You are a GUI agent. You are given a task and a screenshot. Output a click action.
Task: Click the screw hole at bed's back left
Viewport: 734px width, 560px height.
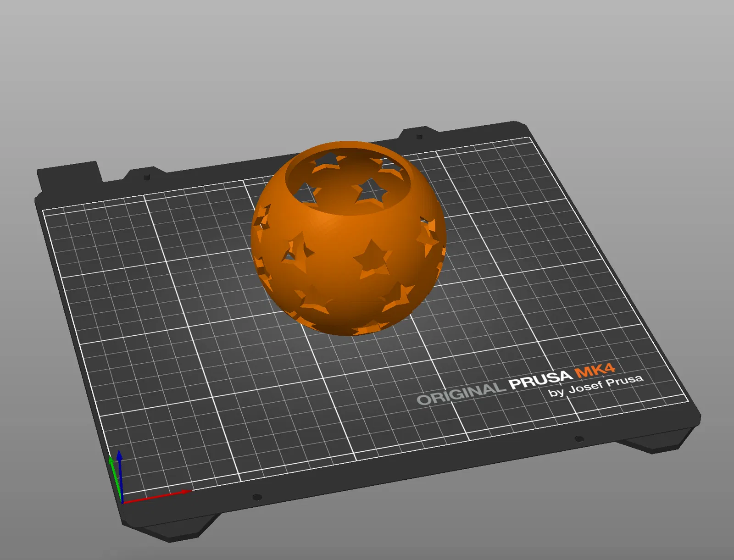click(147, 176)
